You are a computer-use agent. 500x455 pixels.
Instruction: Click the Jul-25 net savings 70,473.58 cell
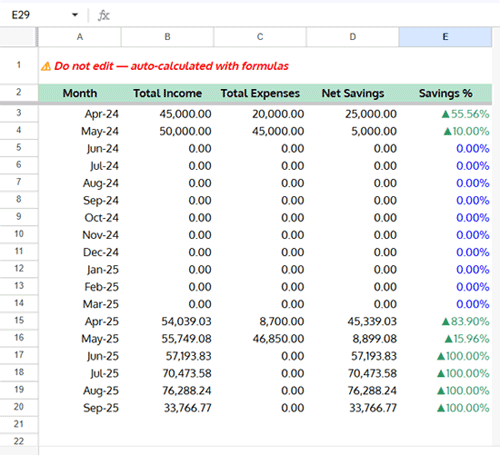[x=353, y=374]
